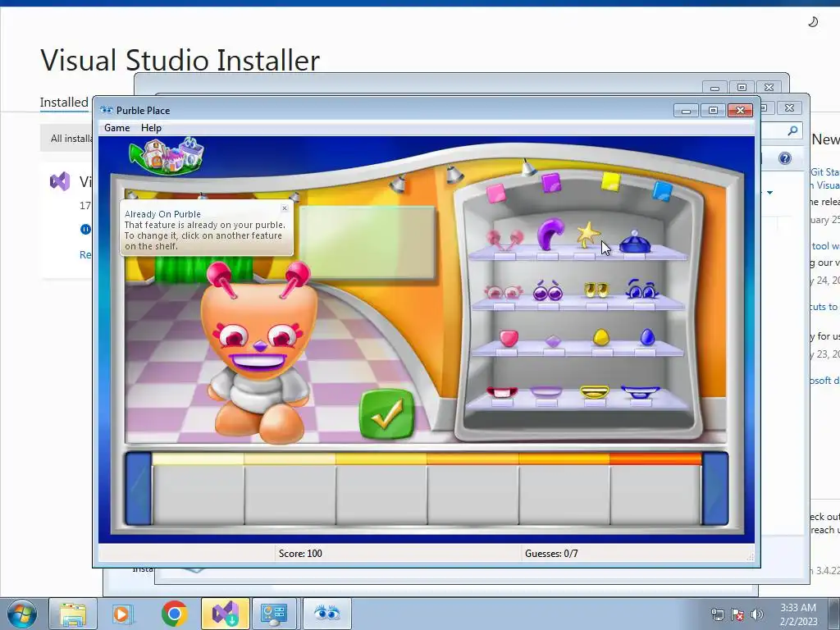This screenshot has height=630, width=840.
Task: Select the pink antennae on the top shelf
Action: pos(504,240)
